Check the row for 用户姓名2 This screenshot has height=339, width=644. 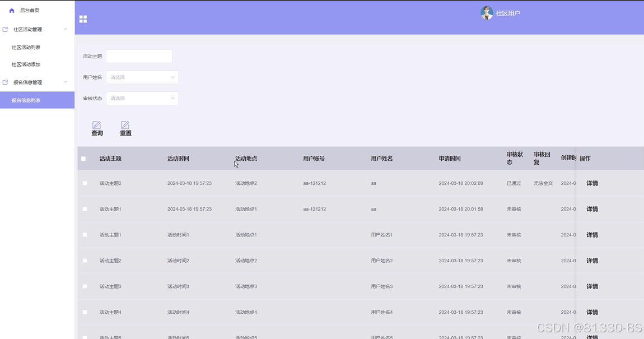(x=85, y=261)
